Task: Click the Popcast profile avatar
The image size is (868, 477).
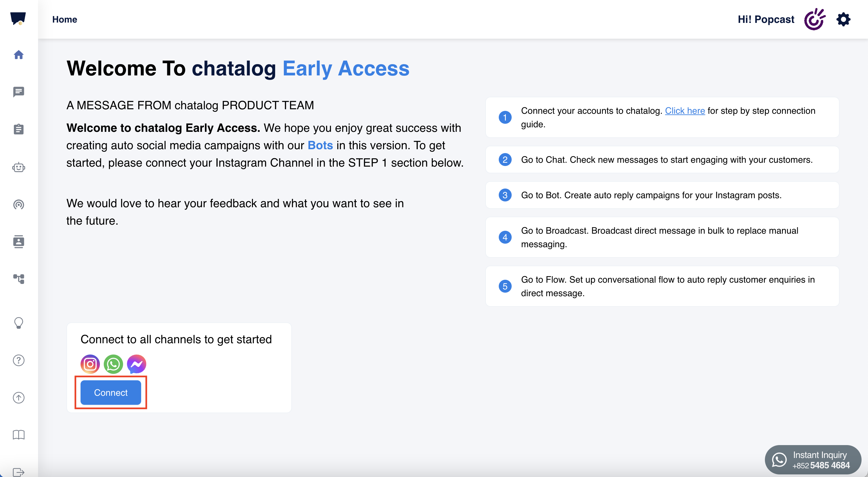Action: [x=815, y=20]
